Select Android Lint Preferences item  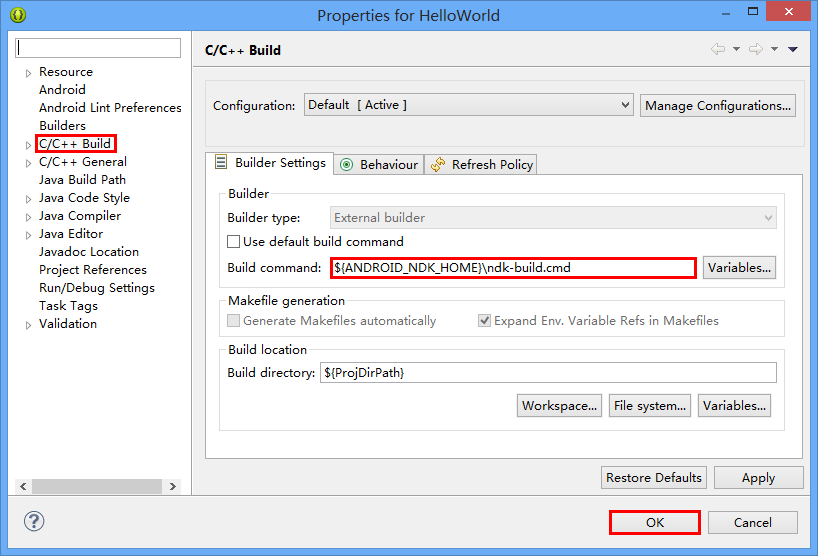pyautogui.click(x=110, y=107)
